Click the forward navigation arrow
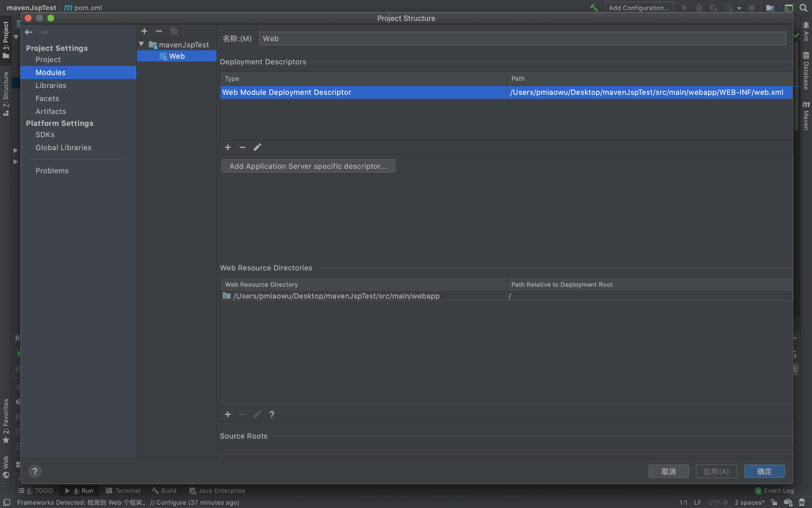The height and width of the screenshot is (508, 812). point(44,32)
